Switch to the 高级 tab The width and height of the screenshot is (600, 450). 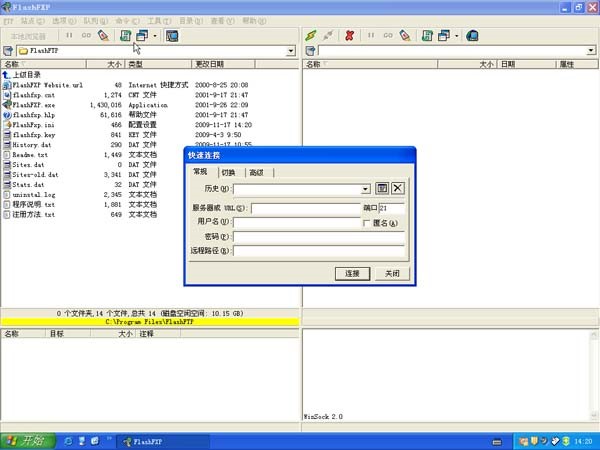[257, 172]
